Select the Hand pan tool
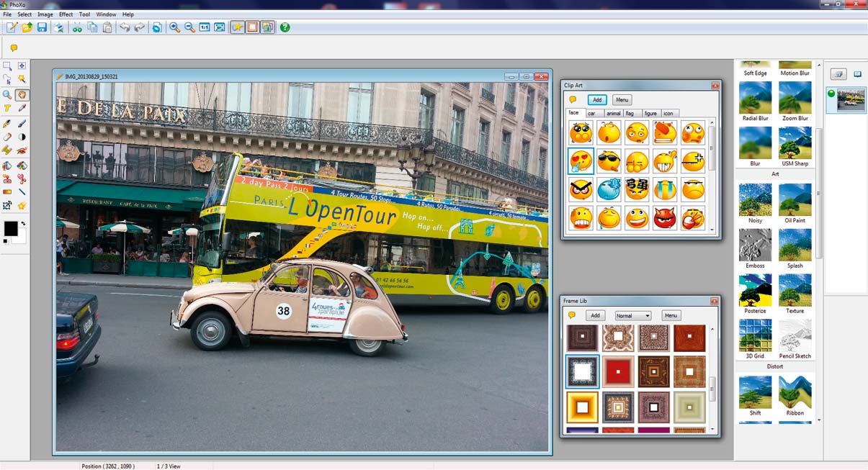Image resolution: width=868 pixels, height=470 pixels. [x=22, y=94]
